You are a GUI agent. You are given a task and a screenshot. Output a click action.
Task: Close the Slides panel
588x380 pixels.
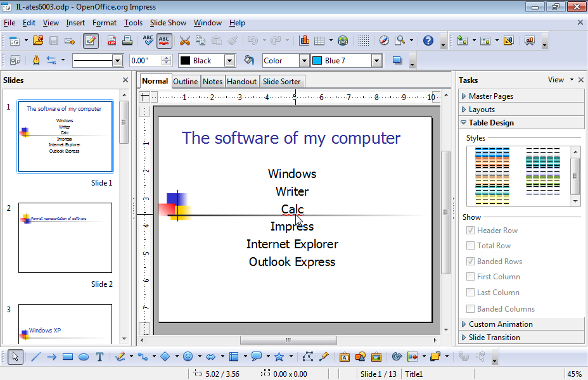coord(125,80)
